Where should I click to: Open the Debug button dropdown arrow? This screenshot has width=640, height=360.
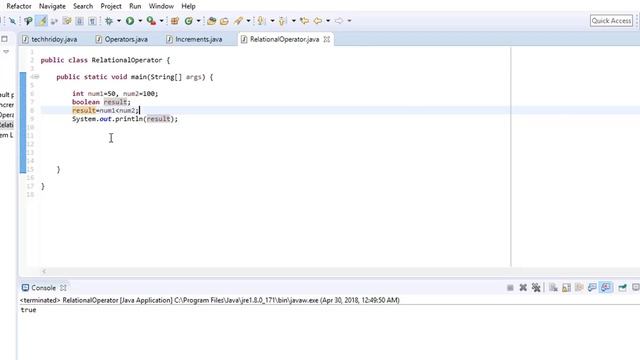pyautogui.click(x=119, y=21)
